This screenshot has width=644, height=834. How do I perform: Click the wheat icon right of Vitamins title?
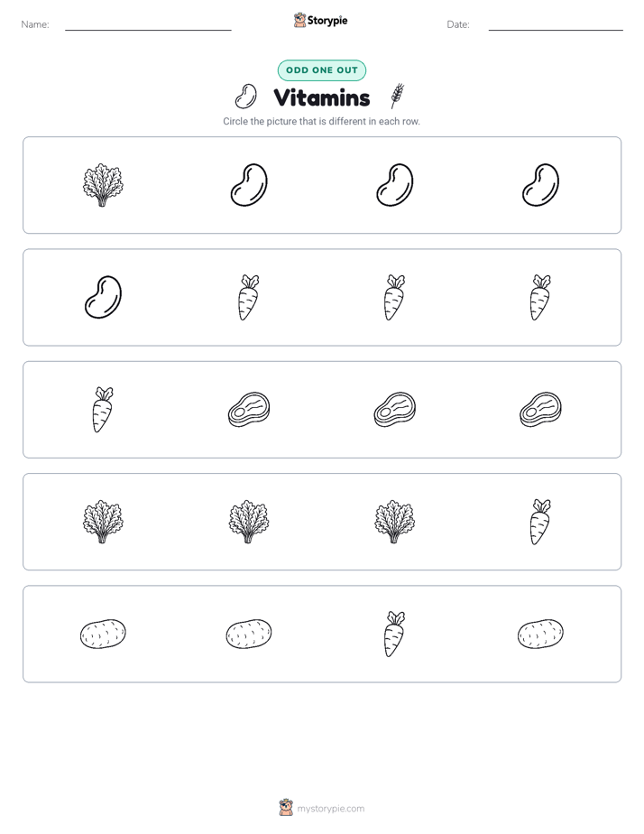398,96
